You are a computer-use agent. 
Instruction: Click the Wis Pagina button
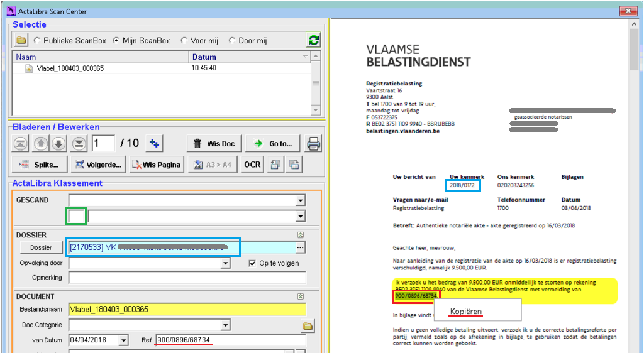(157, 165)
